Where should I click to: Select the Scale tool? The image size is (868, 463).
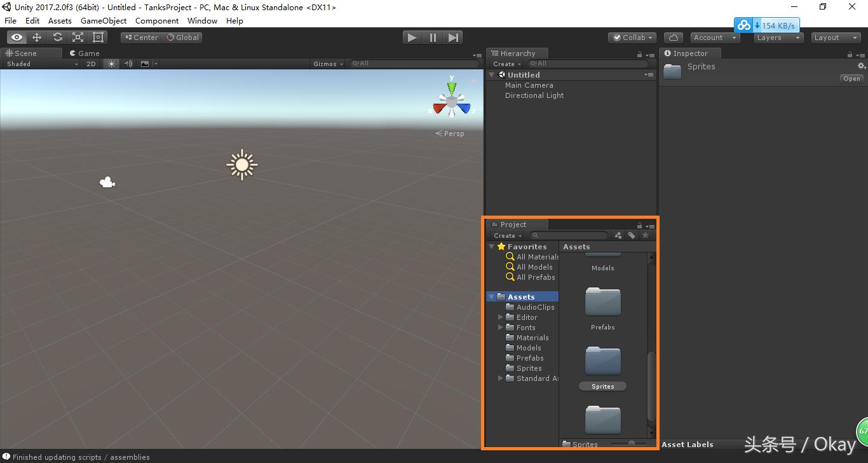(x=78, y=37)
